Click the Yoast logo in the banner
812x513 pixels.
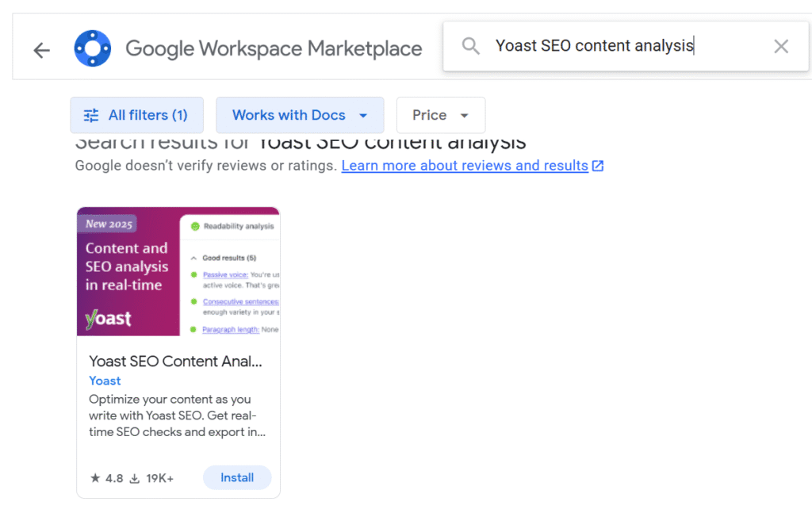108,319
